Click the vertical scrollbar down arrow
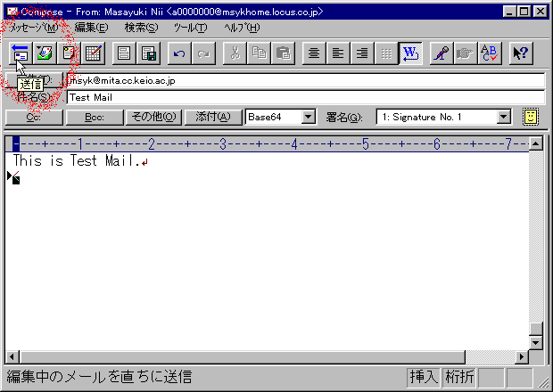553x392 pixels. [x=535, y=343]
